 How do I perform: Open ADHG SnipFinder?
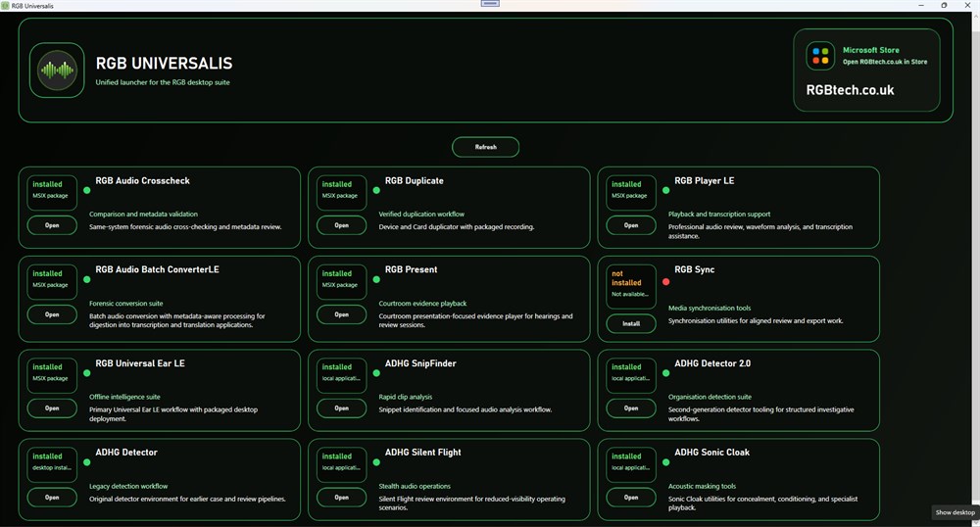pyautogui.click(x=341, y=408)
